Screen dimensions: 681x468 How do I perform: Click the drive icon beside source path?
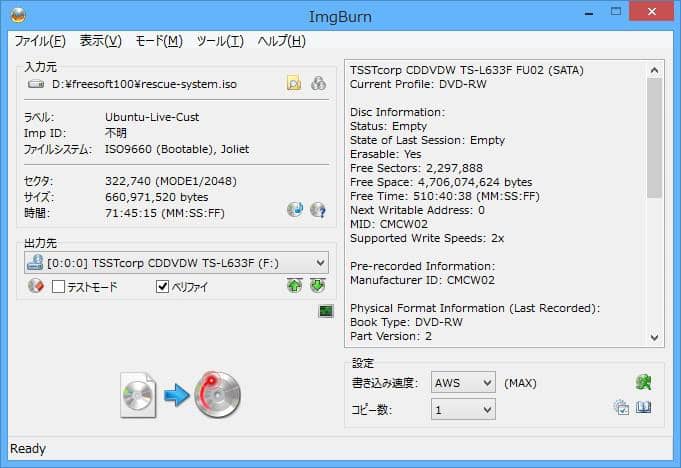(36, 84)
